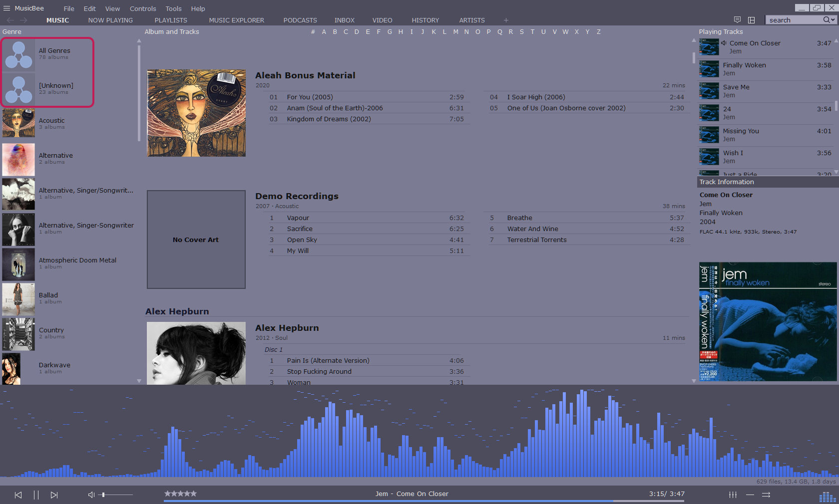Add a new tab with the plus icon
This screenshot has height=504, width=839.
506,20
